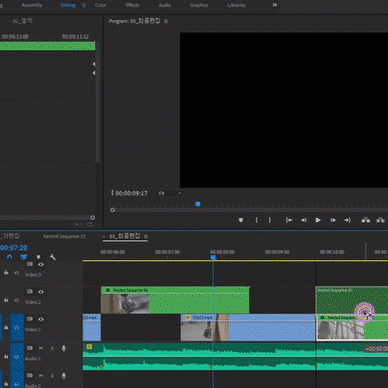The image size is (388, 388).
Task: Open the Color workspace tab
Action: click(x=100, y=5)
